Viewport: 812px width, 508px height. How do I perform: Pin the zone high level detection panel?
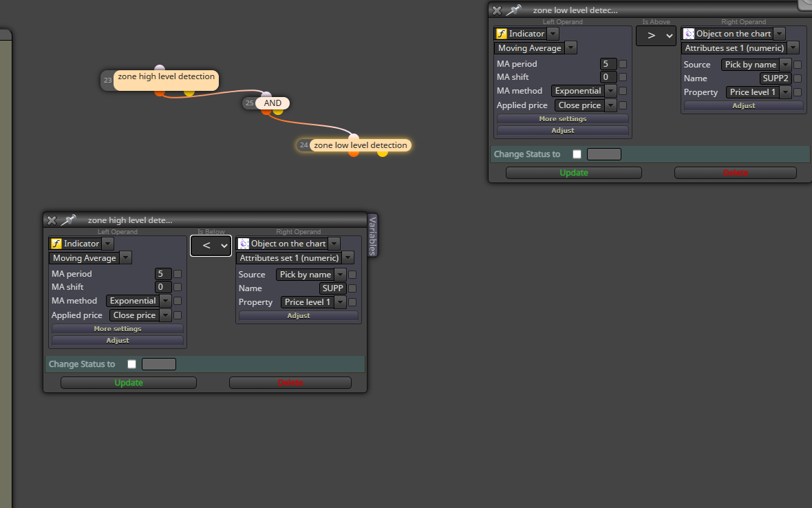(x=68, y=220)
